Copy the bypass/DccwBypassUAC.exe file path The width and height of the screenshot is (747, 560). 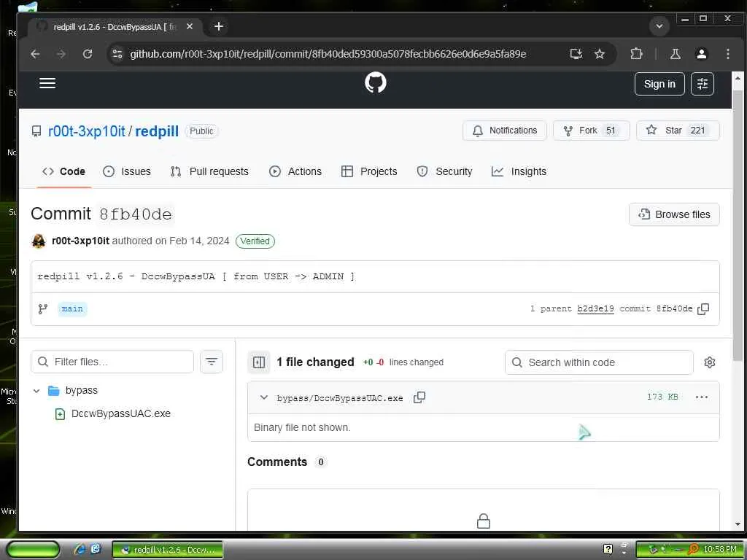(x=419, y=397)
